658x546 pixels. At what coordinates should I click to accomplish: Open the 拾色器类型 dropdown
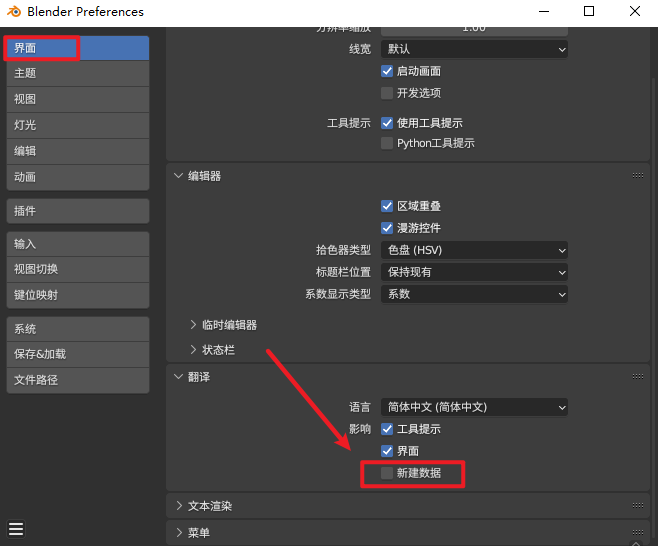click(473, 250)
